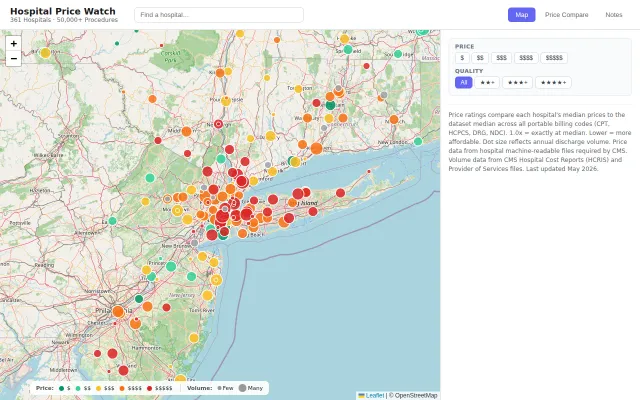
Task: Select the orange marker near Kingston
Action: [220, 73]
